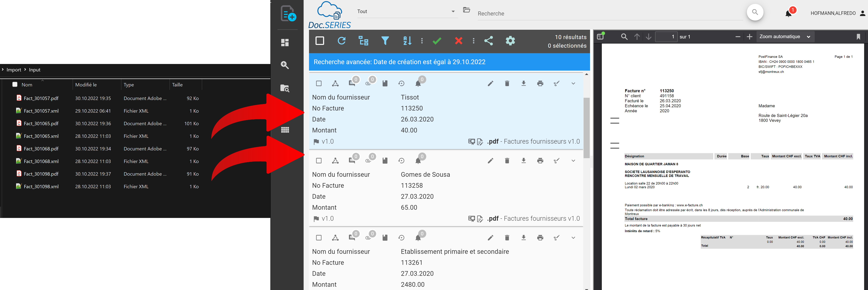Go to previous page in PDF viewer
The image size is (868, 290).
click(x=637, y=37)
